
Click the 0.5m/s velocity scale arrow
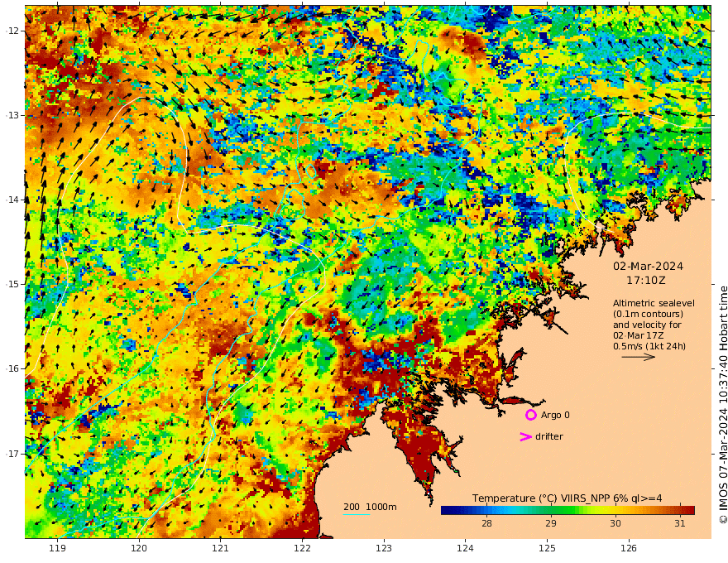click(x=639, y=357)
